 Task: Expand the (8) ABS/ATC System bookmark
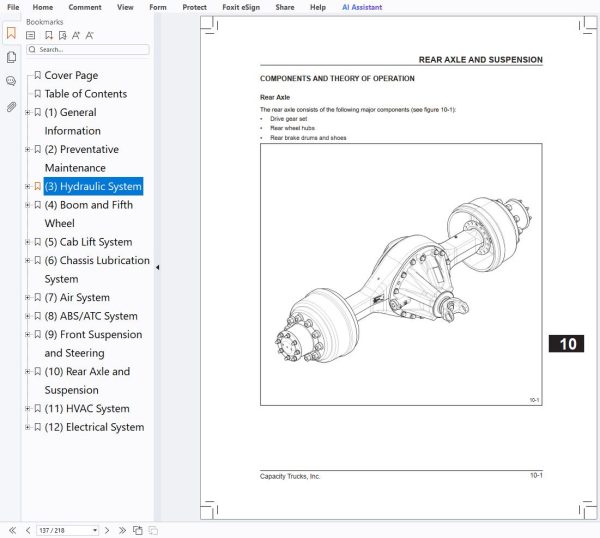point(28,316)
